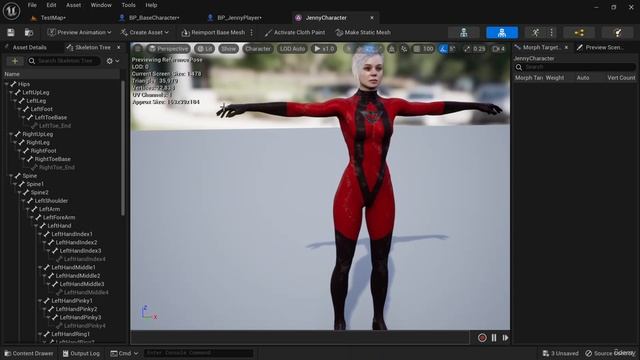
Task: Switch to the Preview Scene Settings tab
Action: point(600,48)
